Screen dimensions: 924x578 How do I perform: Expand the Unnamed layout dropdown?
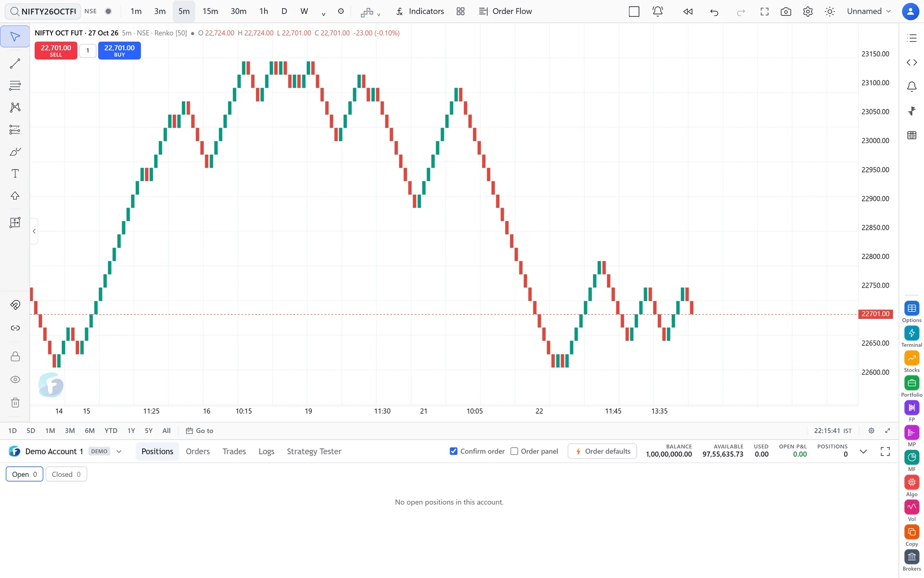point(869,12)
